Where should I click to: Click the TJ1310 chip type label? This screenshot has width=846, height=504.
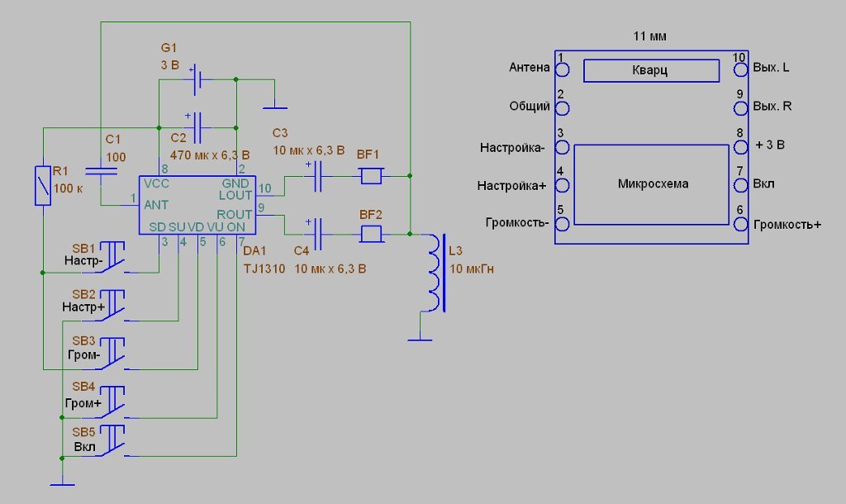(x=264, y=269)
